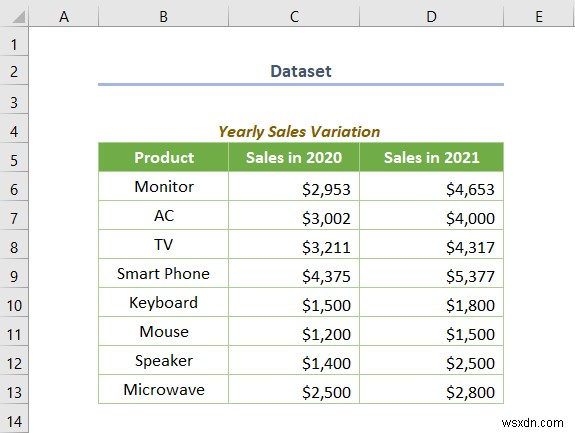Screen dimensions: 575x433
Task: Select column A header
Action: tap(64, 16)
